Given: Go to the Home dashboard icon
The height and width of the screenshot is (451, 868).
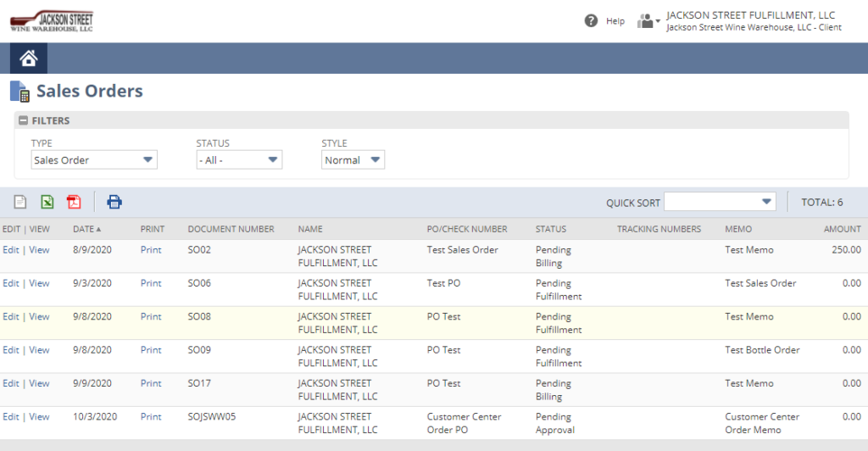Looking at the screenshot, I should (x=28, y=58).
